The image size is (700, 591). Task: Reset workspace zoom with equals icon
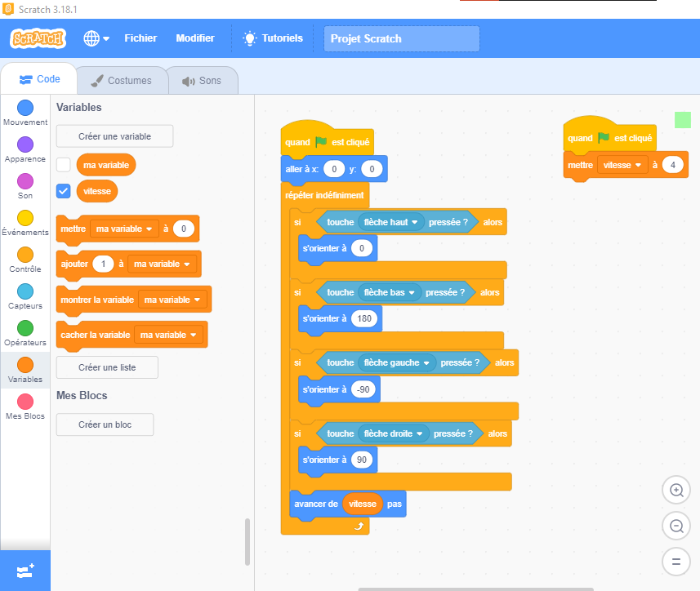click(x=675, y=562)
